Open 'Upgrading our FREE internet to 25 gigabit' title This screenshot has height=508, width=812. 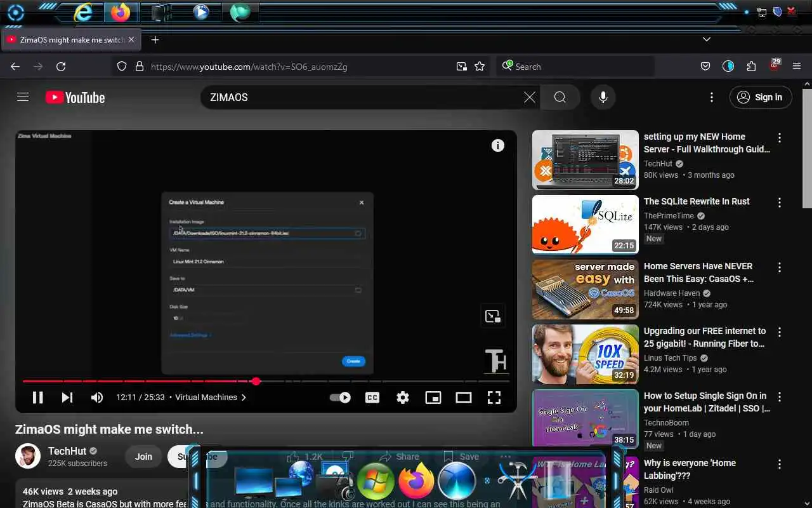click(705, 337)
